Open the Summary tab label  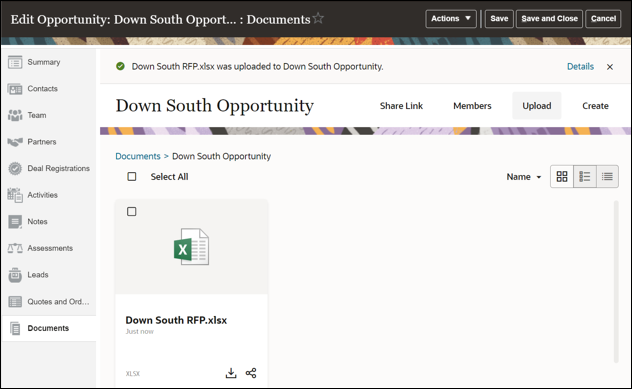tap(44, 62)
